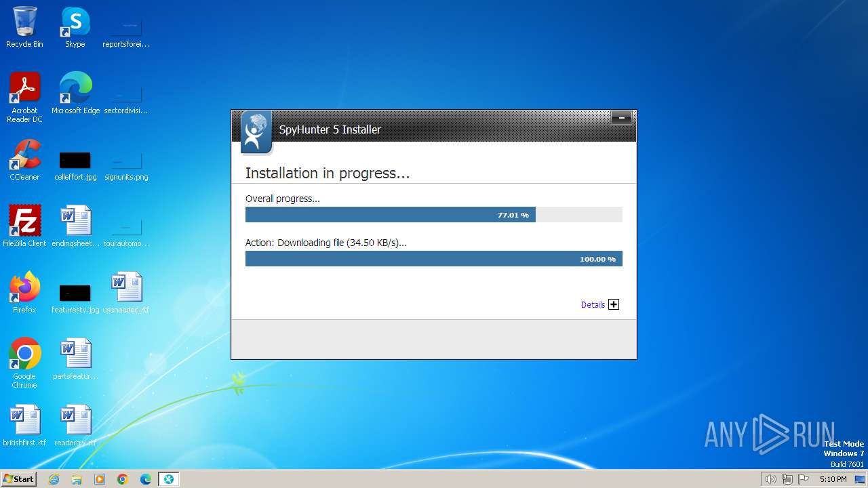Screen dimensions: 868x488
Task: Launch Firefox desktop shortcut
Action: (x=24, y=293)
